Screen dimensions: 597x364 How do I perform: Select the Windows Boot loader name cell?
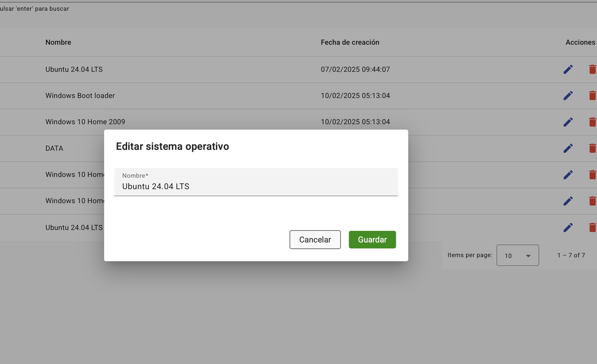click(x=80, y=96)
